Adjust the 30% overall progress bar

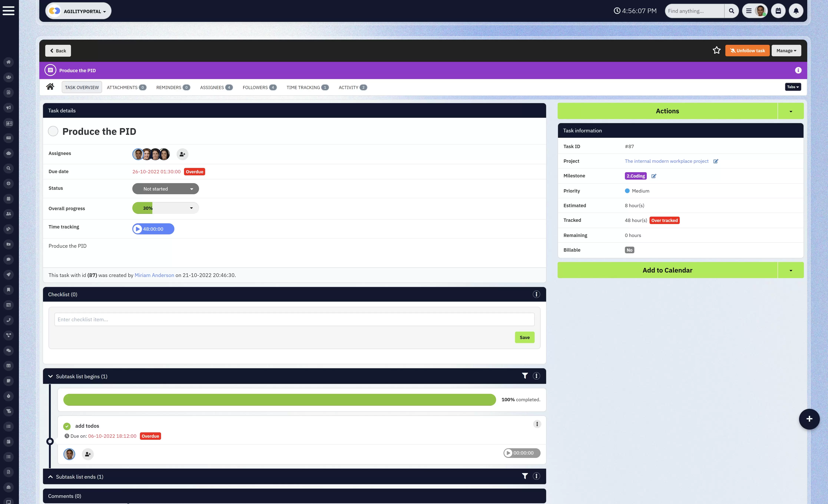pyautogui.click(x=165, y=208)
